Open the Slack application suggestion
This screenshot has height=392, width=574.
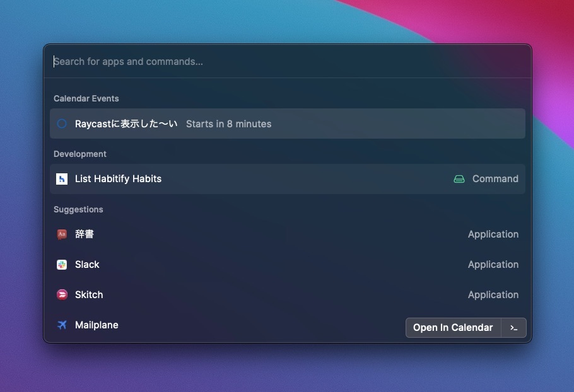point(288,265)
